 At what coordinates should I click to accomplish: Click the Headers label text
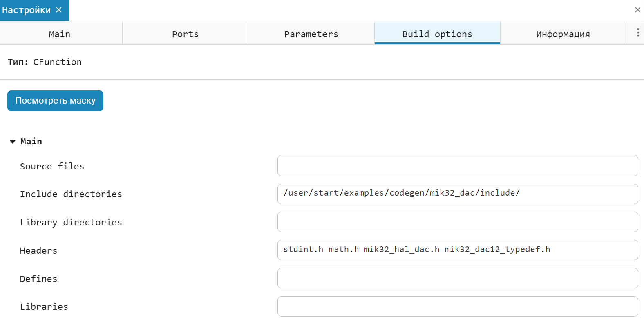tap(38, 251)
